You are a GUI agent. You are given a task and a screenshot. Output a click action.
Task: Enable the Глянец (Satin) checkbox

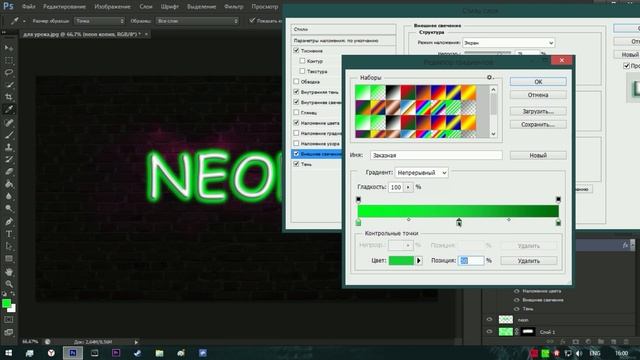click(x=296, y=112)
